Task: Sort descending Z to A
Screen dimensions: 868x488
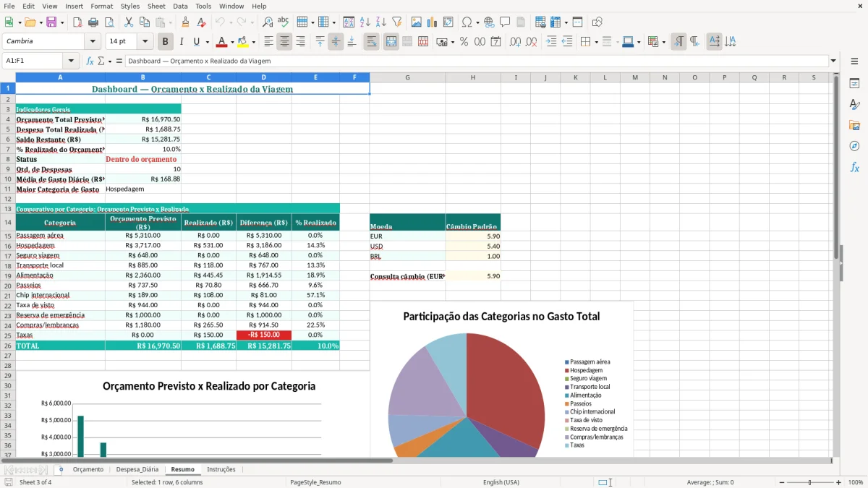Action: 380,22
